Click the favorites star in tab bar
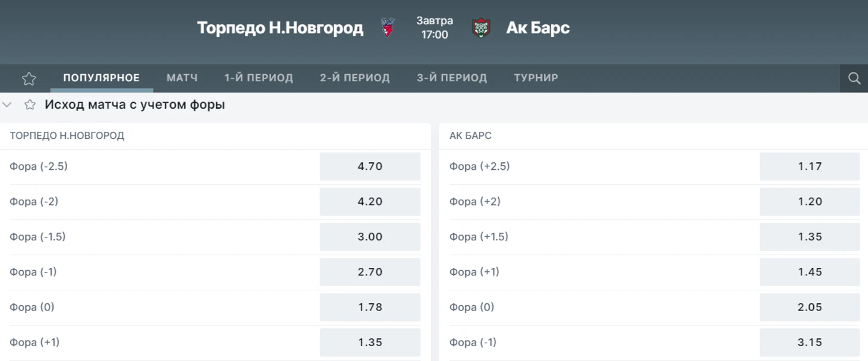 [x=29, y=78]
